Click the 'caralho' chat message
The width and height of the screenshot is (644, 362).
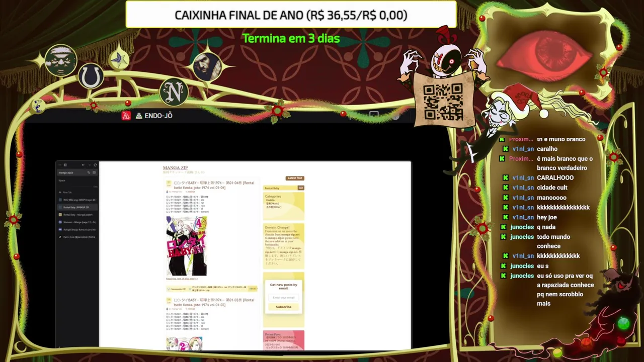pos(547,149)
